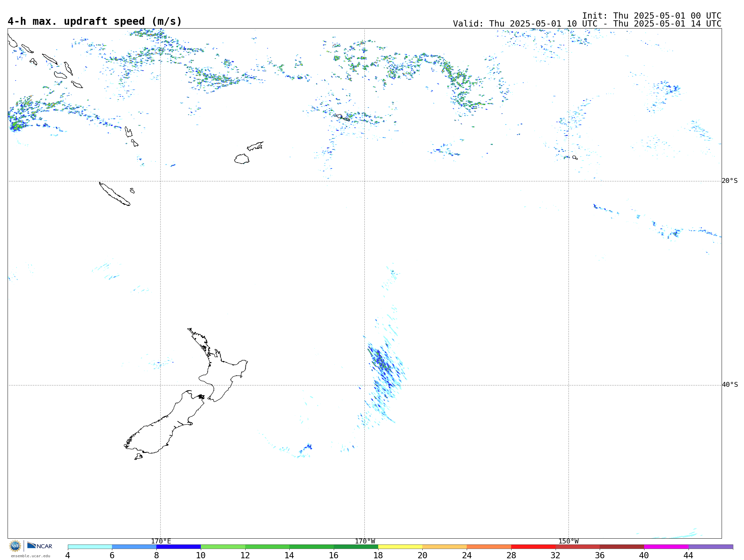The width and height of the screenshot is (744, 560).
Task: Click the 170°E longitude label
Action: pyautogui.click(x=161, y=541)
